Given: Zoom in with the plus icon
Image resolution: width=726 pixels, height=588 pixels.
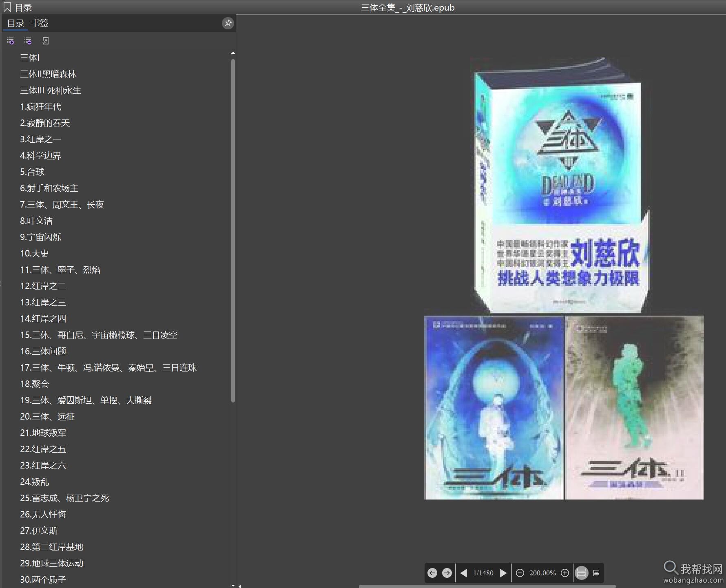Looking at the screenshot, I should pyautogui.click(x=565, y=573).
